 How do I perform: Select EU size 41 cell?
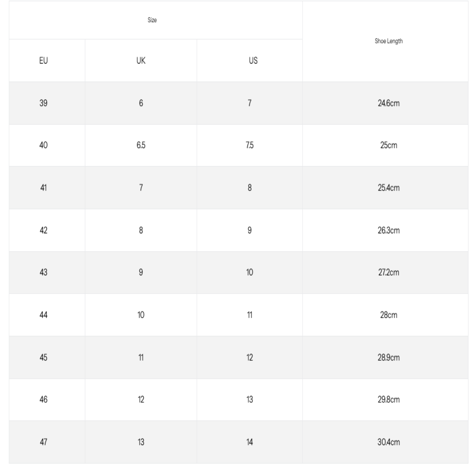(x=44, y=188)
